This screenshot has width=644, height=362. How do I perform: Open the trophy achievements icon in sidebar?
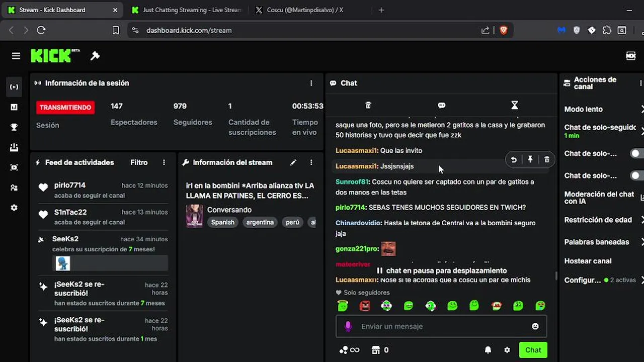click(x=14, y=127)
